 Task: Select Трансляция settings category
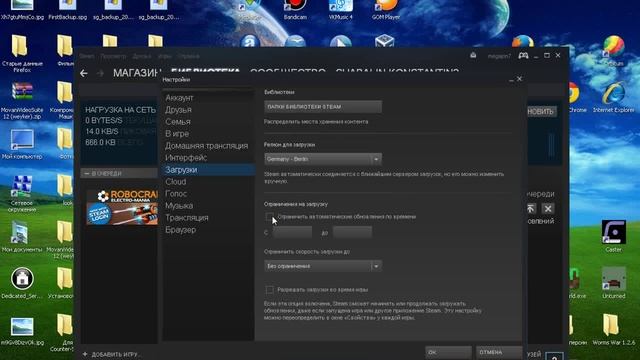coord(209,218)
